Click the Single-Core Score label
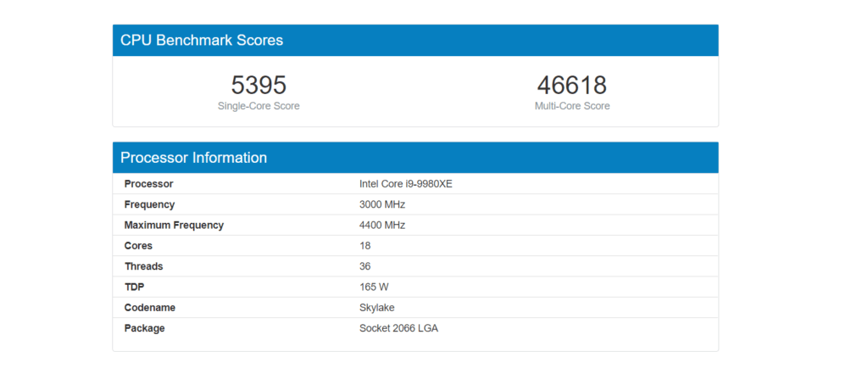Screen dimensions: 868x385 pos(259,106)
